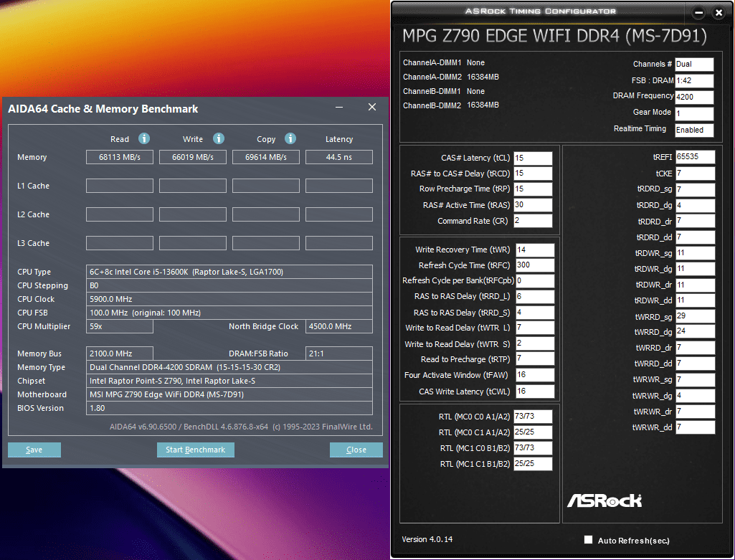Select the tWTR_L value field

[535, 328]
